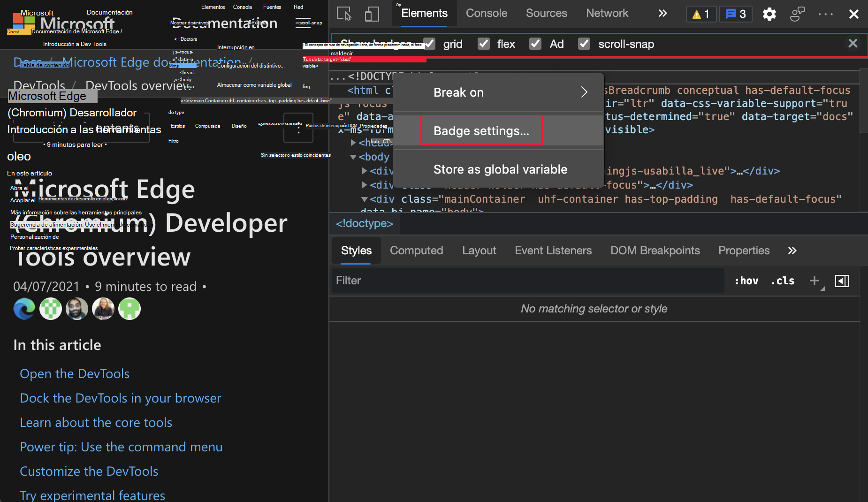The height and width of the screenshot is (502, 868).
Task: Show more main panel tabs chevron
Action: 662,14
